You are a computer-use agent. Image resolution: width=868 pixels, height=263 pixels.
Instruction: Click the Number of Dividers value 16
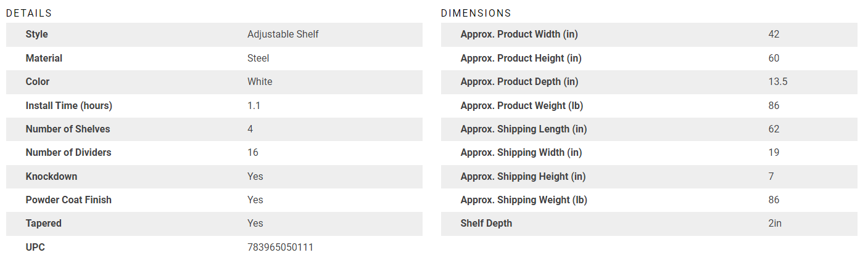pyautogui.click(x=252, y=153)
